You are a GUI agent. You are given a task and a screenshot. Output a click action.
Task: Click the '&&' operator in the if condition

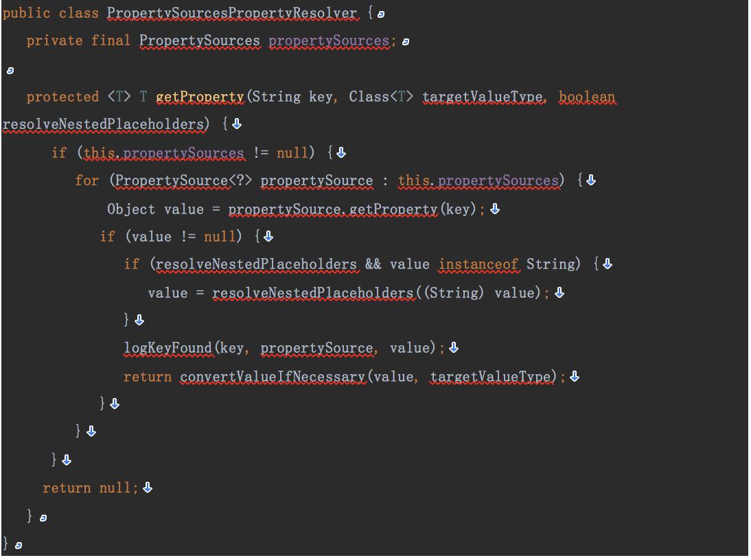(373, 264)
